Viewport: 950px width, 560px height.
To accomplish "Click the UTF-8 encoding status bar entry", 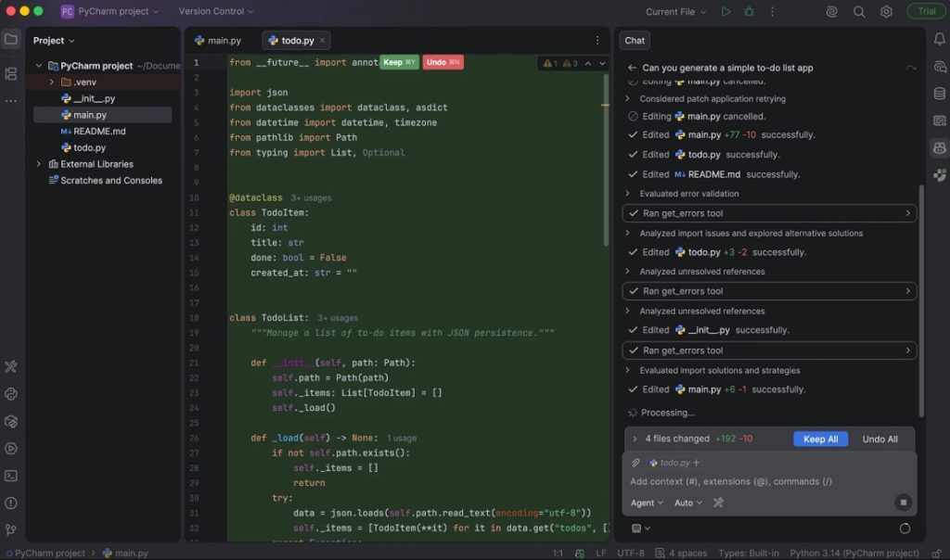I will click(631, 553).
